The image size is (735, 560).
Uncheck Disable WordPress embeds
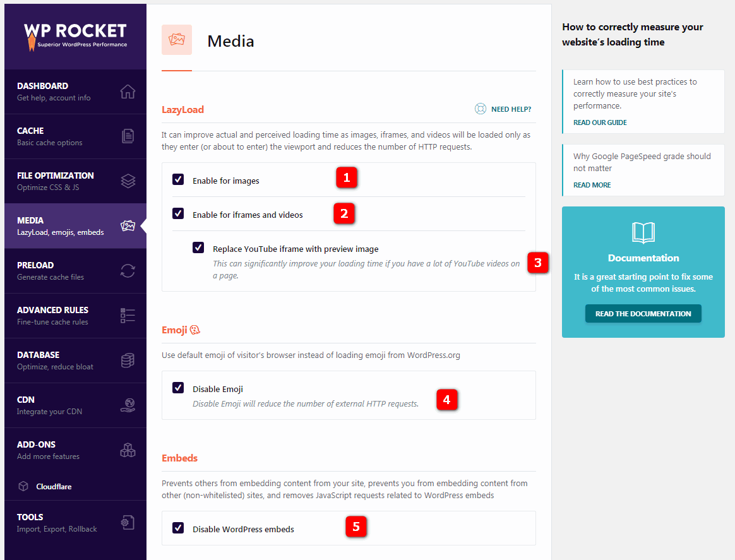pos(178,528)
